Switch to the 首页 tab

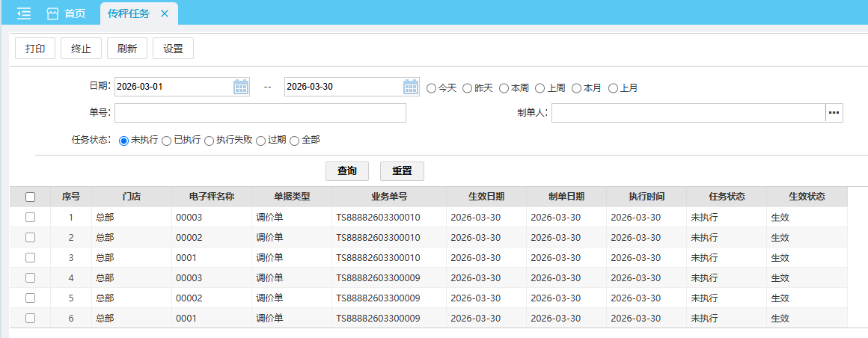click(x=66, y=13)
